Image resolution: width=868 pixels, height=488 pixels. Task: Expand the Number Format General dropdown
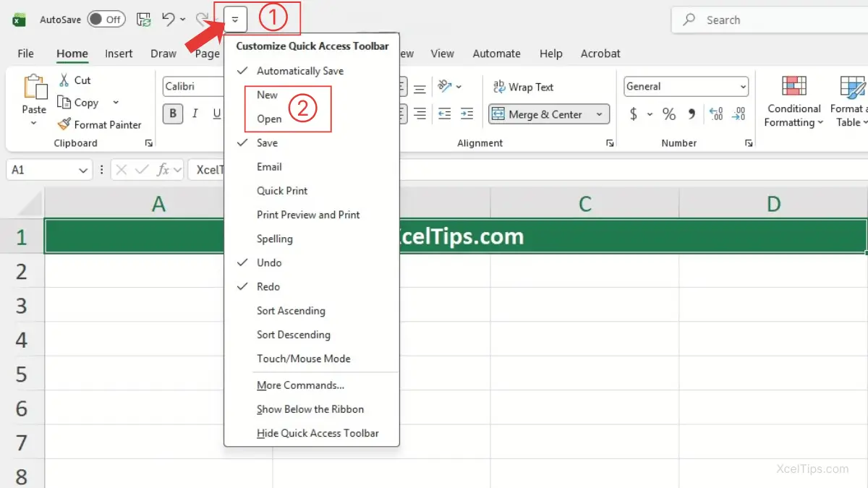(x=743, y=87)
